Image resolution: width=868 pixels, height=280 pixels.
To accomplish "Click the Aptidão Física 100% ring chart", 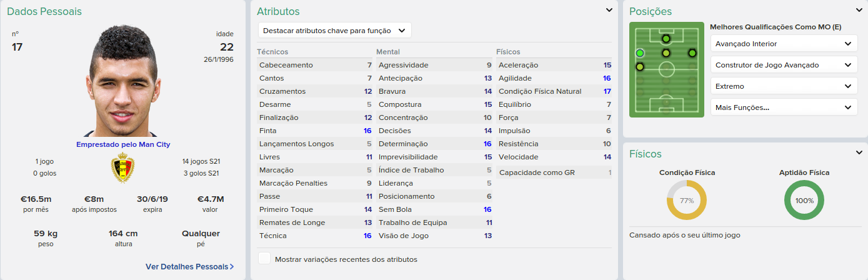I will click(804, 201).
